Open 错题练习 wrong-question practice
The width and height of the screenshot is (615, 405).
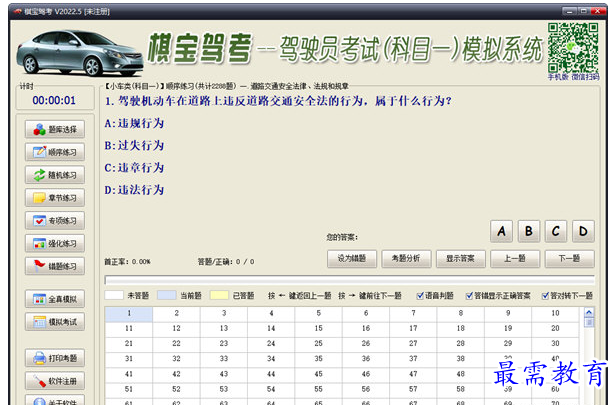point(55,266)
